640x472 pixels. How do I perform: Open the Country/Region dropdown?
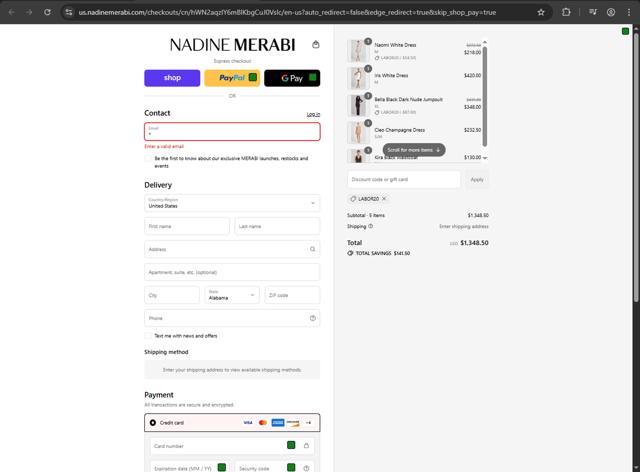[232, 203]
